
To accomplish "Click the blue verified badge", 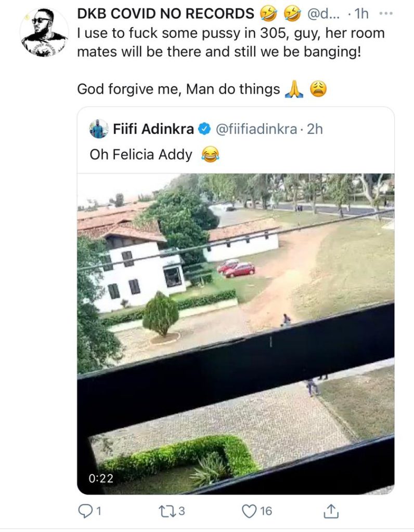I will tap(204, 129).
